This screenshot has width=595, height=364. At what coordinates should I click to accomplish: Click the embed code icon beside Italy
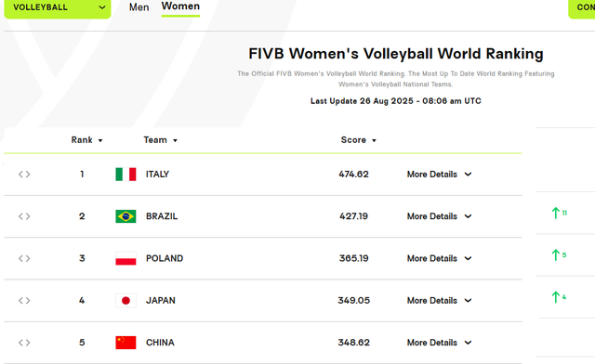pyautogui.click(x=24, y=175)
